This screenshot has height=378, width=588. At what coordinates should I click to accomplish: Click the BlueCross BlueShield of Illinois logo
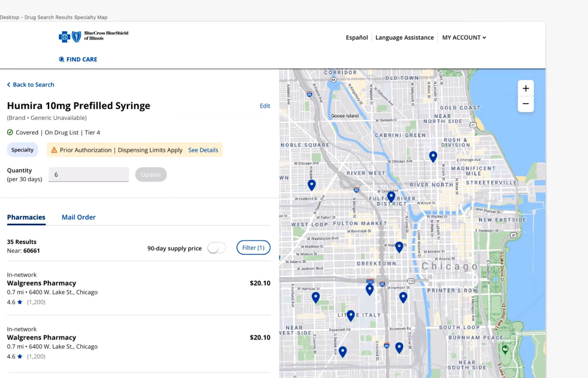pyautogui.click(x=94, y=36)
